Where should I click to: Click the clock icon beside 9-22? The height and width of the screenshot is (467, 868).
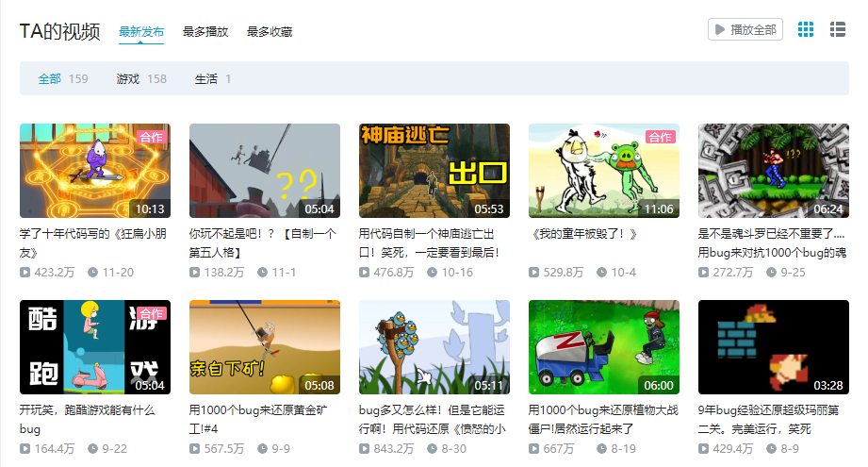coord(93,449)
